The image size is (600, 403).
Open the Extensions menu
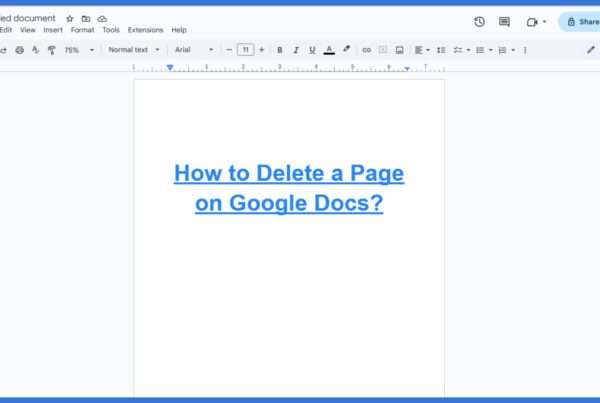145,30
